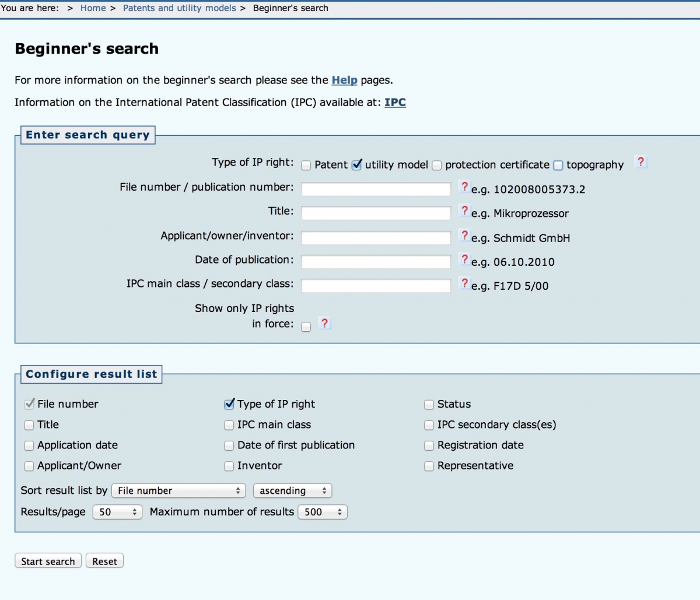The height and width of the screenshot is (600, 700).
Task: Go to Home in the breadcrumb
Action: click(x=93, y=8)
